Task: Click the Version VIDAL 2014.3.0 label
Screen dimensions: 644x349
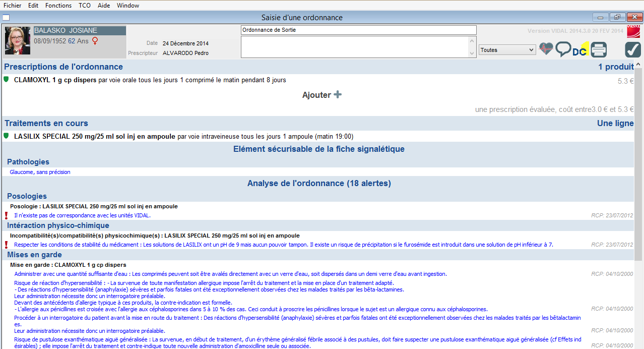Action: coord(575,31)
